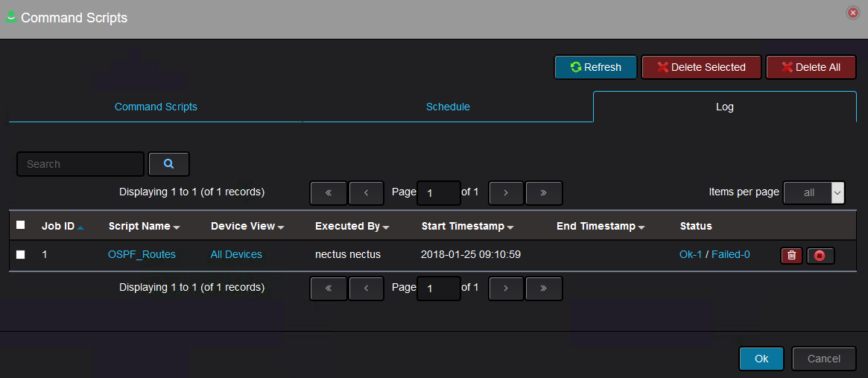
Task: Stop job 1 with the red stop icon
Action: click(x=820, y=255)
